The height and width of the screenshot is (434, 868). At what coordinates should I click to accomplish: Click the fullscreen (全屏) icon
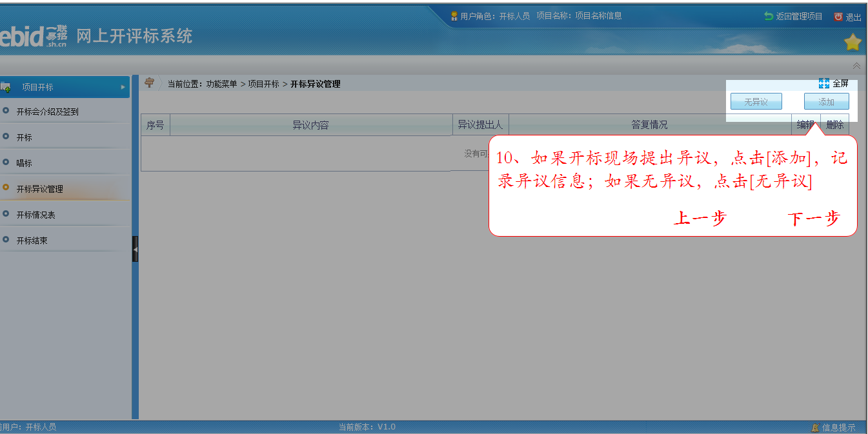click(824, 83)
